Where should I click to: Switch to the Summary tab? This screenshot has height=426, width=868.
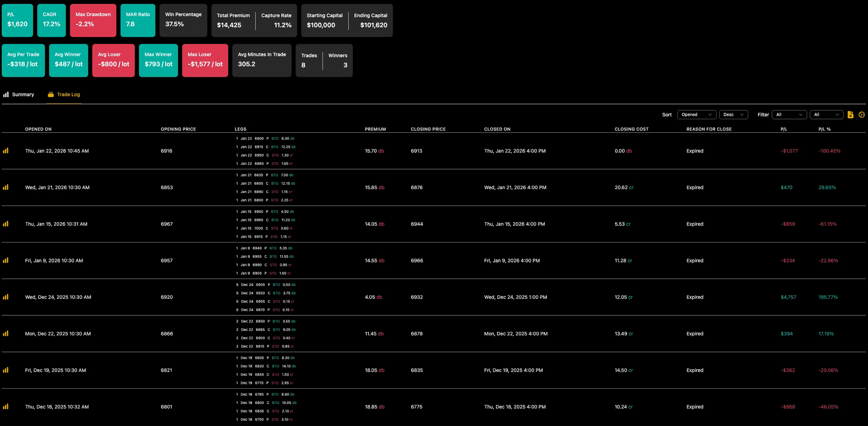point(19,95)
